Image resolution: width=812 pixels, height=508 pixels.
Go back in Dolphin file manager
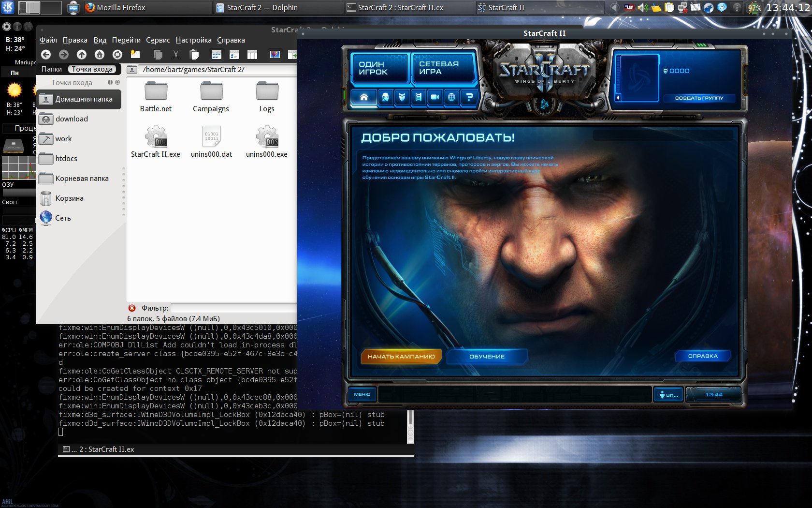pos(46,55)
